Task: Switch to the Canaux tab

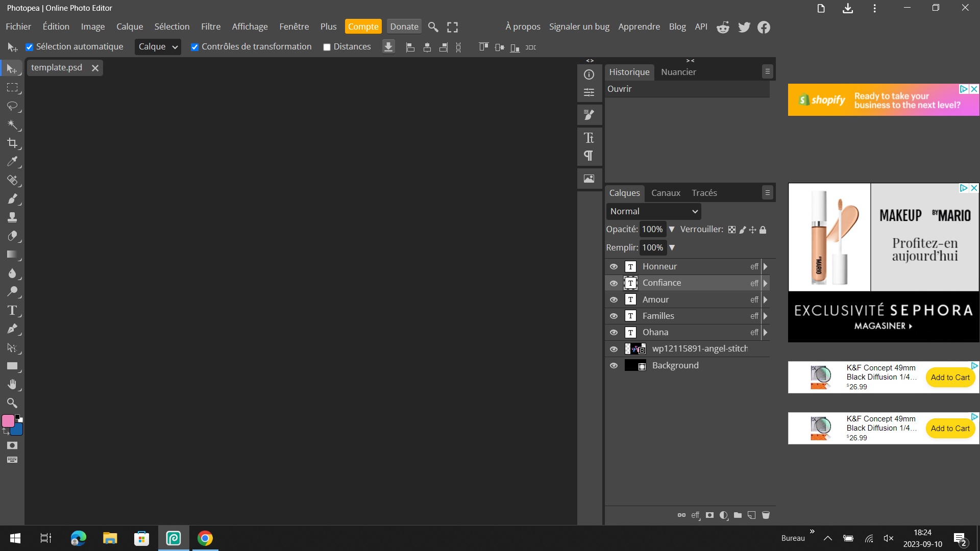Action: point(666,193)
